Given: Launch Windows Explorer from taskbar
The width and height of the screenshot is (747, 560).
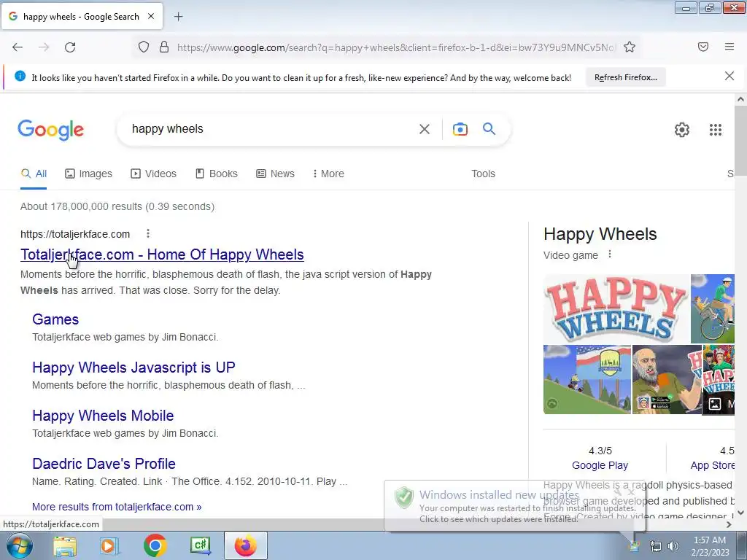Looking at the screenshot, I should tap(65, 545).
